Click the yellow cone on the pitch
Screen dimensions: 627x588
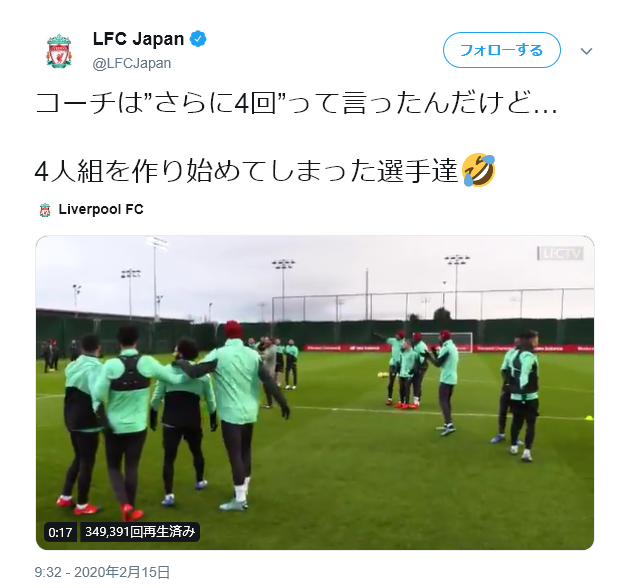point(589,418)
